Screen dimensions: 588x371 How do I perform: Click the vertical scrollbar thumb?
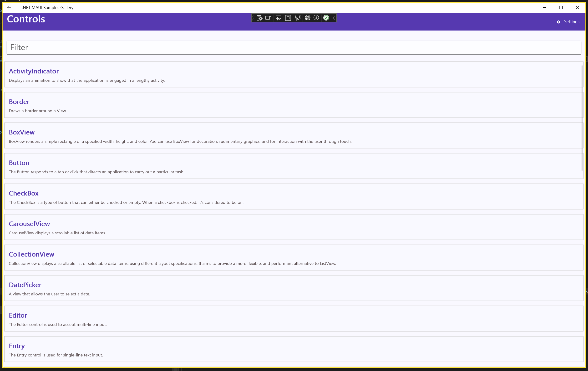pyautogui.click(x=582, y=118)
